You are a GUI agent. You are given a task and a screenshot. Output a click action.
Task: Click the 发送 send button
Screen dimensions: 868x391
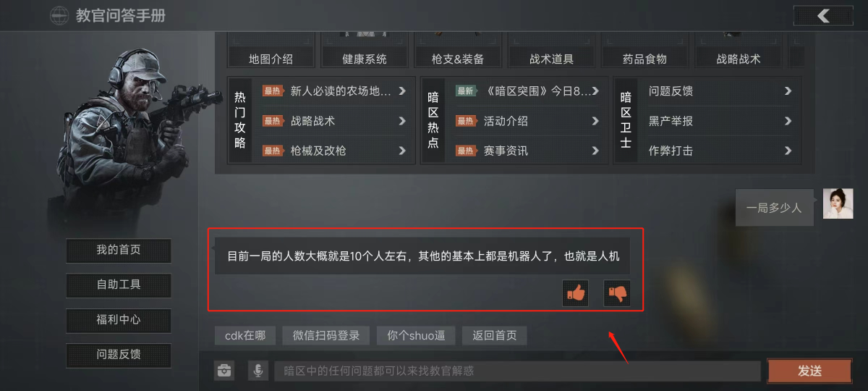[x=809, y=371]
